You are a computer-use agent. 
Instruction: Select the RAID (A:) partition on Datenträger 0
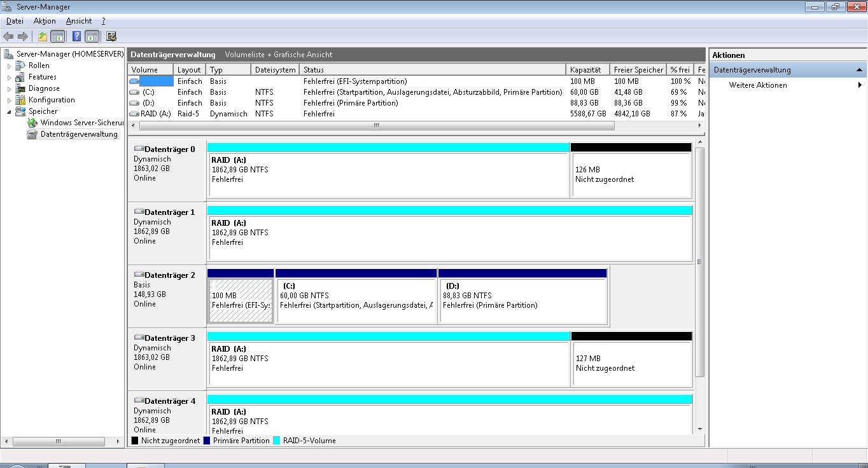coord(388,170)
